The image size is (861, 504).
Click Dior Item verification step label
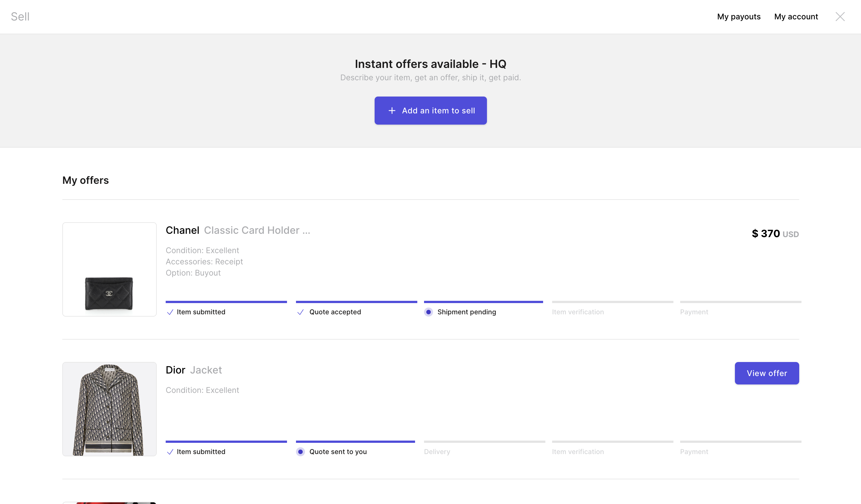(x=578, y=452)
